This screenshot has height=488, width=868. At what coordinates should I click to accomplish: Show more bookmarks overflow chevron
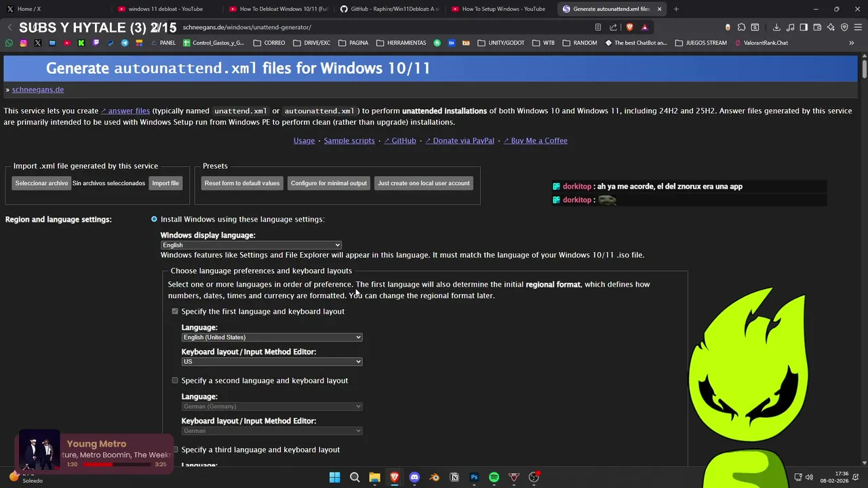[x=852, y=43]
